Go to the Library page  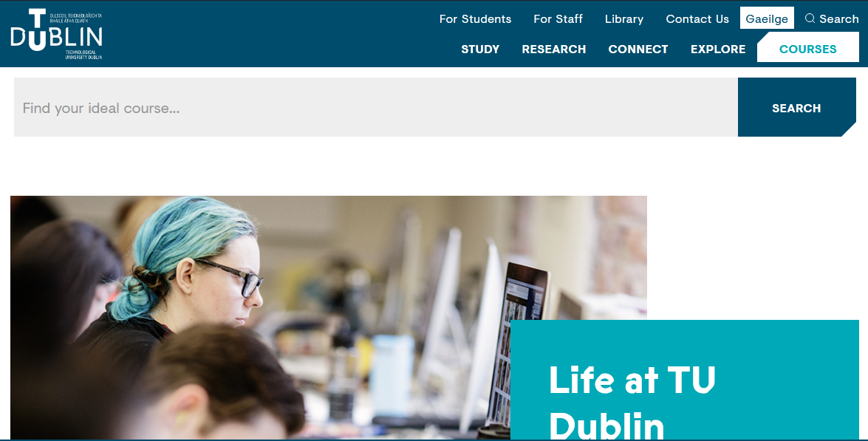point(624,18)
